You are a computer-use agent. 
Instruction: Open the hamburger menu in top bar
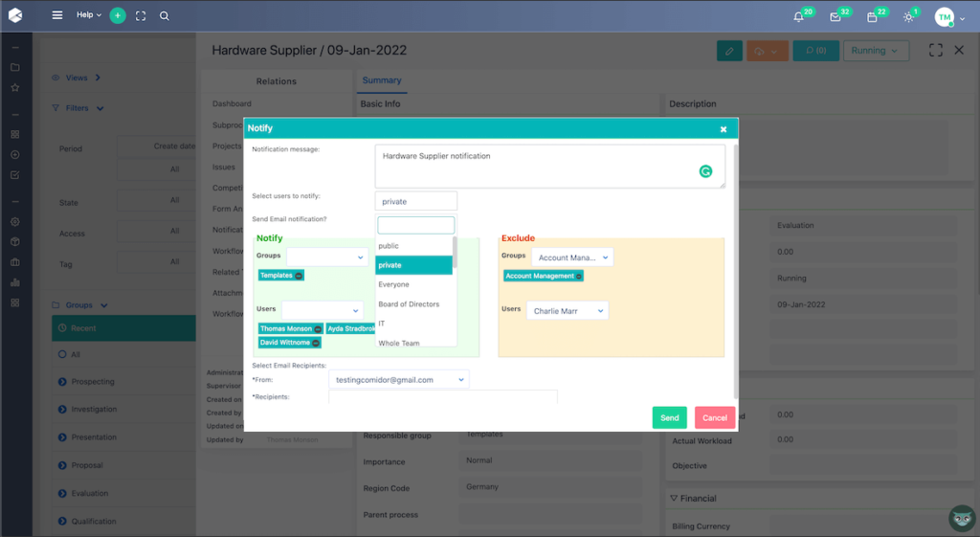click(x=56, y=15)
